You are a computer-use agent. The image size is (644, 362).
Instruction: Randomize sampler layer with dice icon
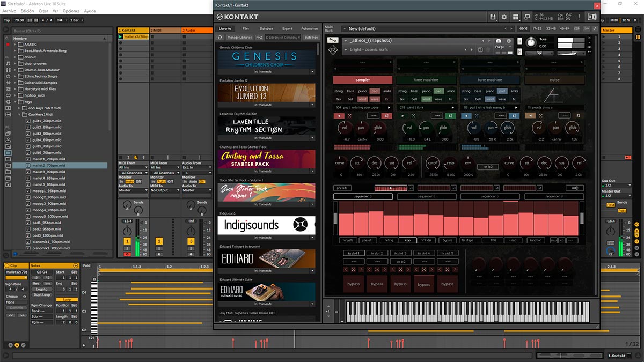click(x=350, y=115)
